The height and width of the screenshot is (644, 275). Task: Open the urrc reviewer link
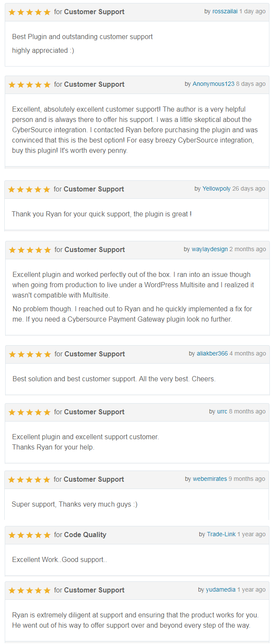(x=222, y=412)
